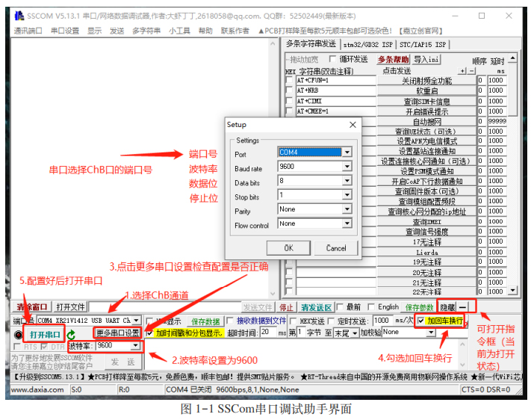Click the 打开文件 button

click(x=70, y=307)
